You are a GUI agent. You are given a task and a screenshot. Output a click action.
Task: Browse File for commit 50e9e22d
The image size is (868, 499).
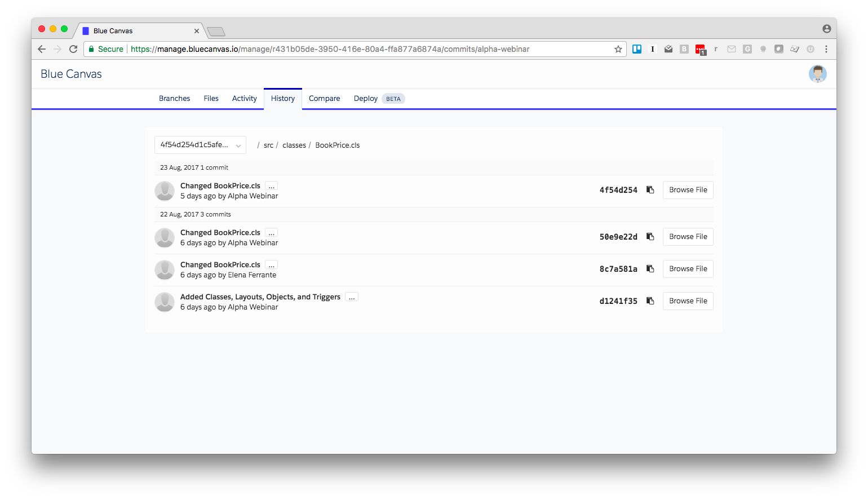point(688,237)
